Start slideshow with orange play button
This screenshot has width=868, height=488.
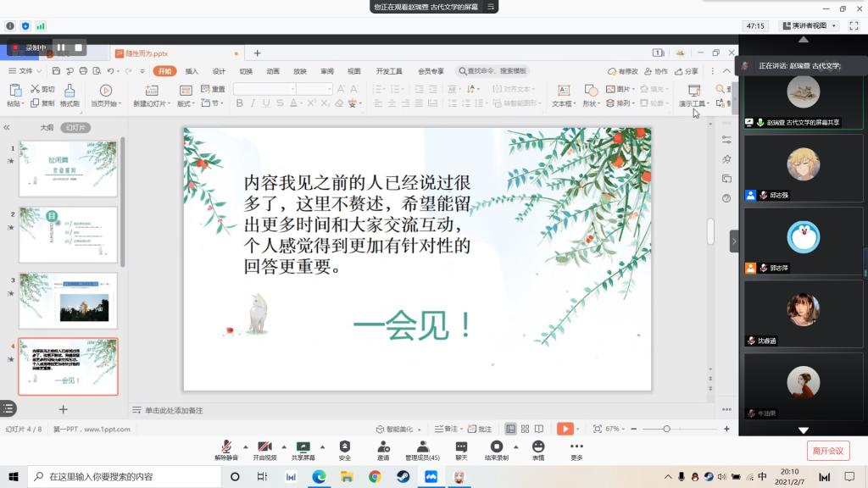(x=565, y=429)
